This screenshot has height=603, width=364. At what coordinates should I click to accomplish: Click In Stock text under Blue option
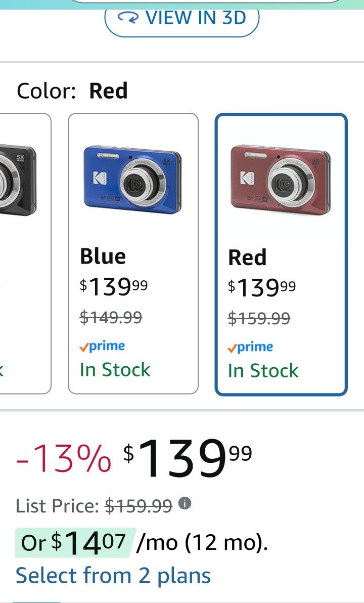(115, 370)
